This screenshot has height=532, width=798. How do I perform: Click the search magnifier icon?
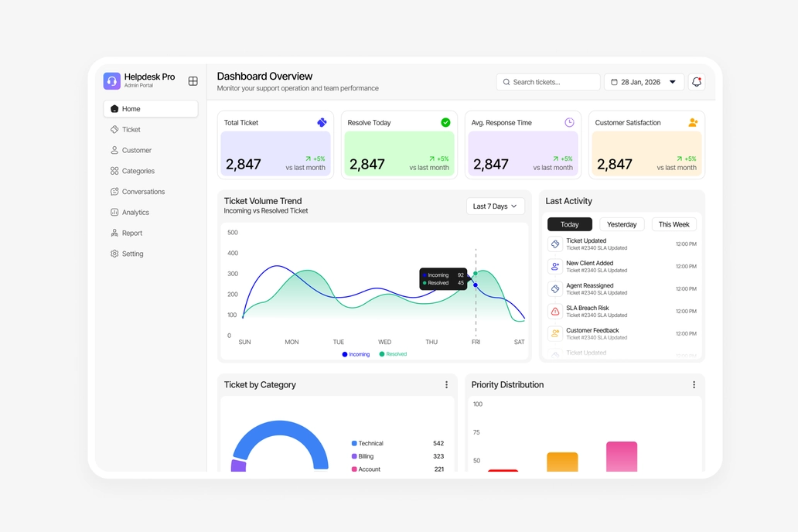(x=506, y=82)
